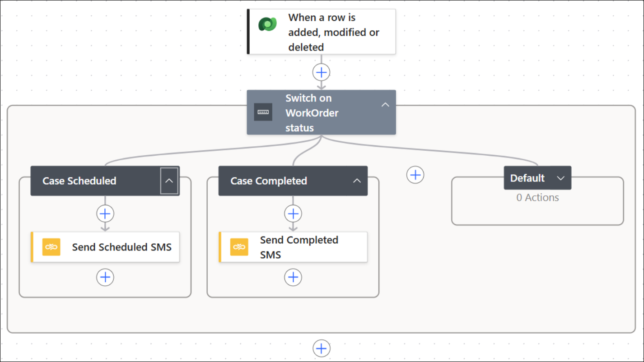Add a step after the Switch block
This screenshot has height=362, width=644.
(x=322, y=348)
